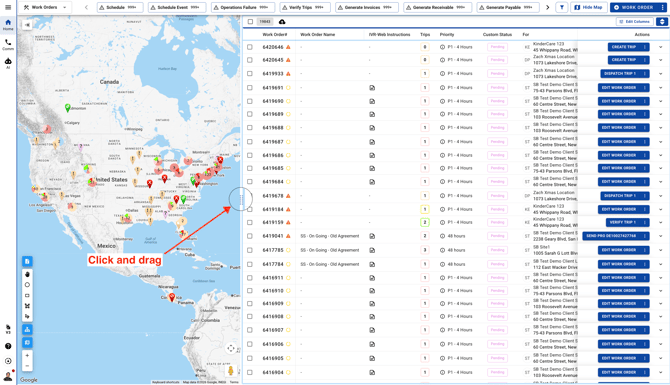Check the box for order 6419041
Screen dimensions: 670x385
click(250, 236)
